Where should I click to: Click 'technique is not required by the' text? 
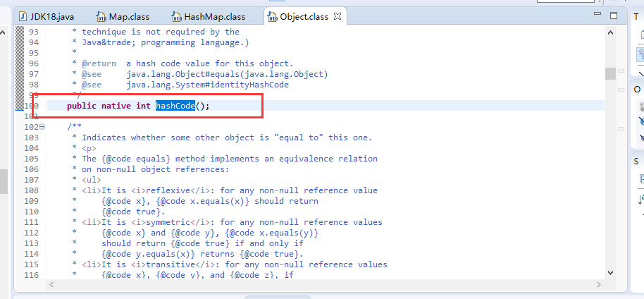[x=161, y=32]
